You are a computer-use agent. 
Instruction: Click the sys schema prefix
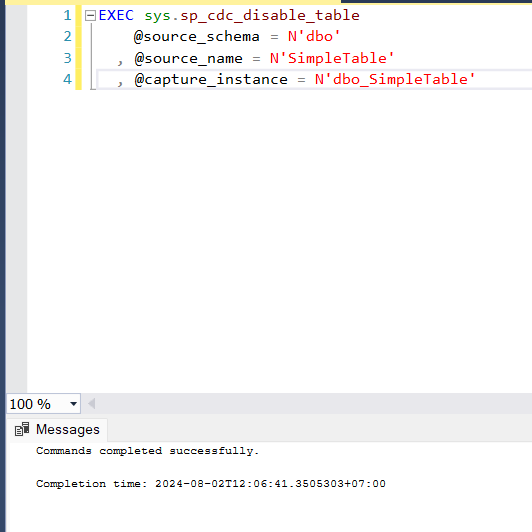157,16
